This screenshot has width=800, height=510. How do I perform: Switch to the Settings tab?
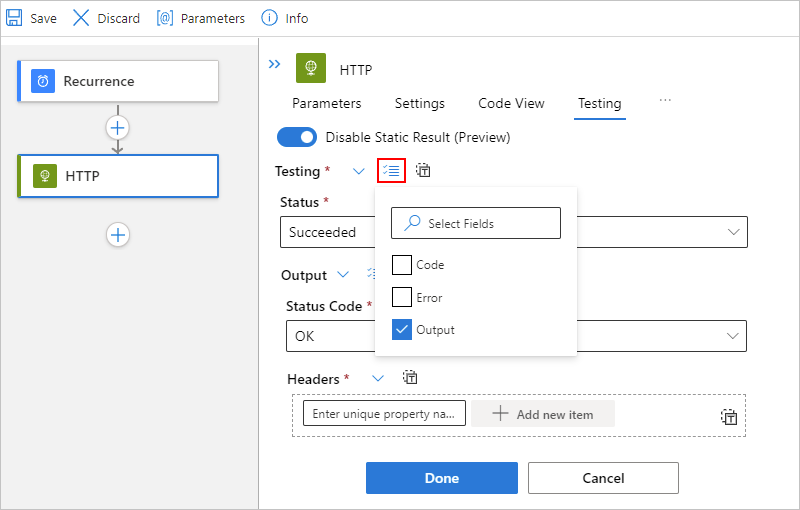pyautogui.click(x=419, y=103)
